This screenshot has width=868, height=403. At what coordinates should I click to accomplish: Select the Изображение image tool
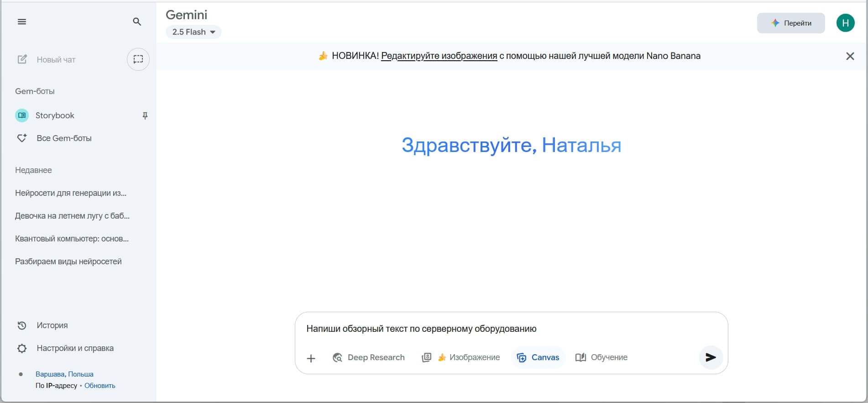(461, 357)
